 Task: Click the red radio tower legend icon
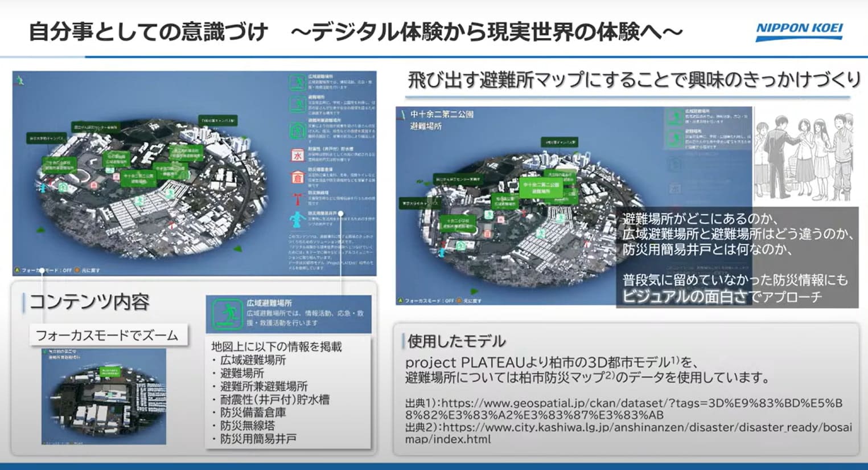297,199
